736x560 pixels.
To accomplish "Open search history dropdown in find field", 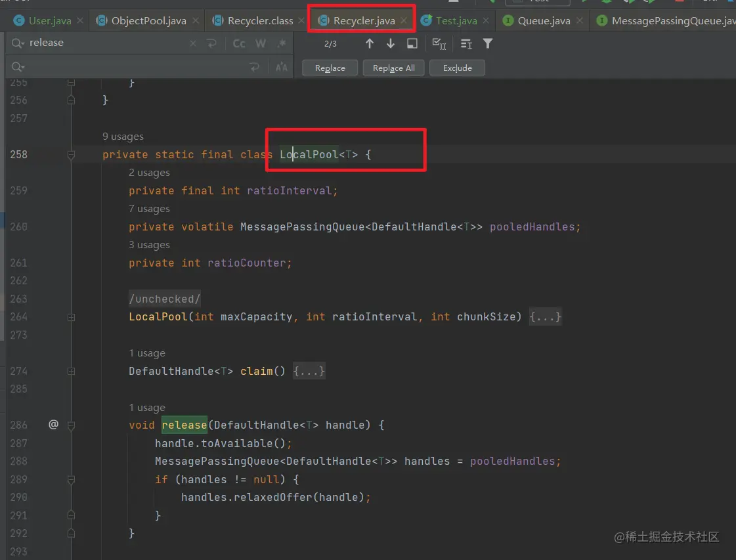I will 18,43.
